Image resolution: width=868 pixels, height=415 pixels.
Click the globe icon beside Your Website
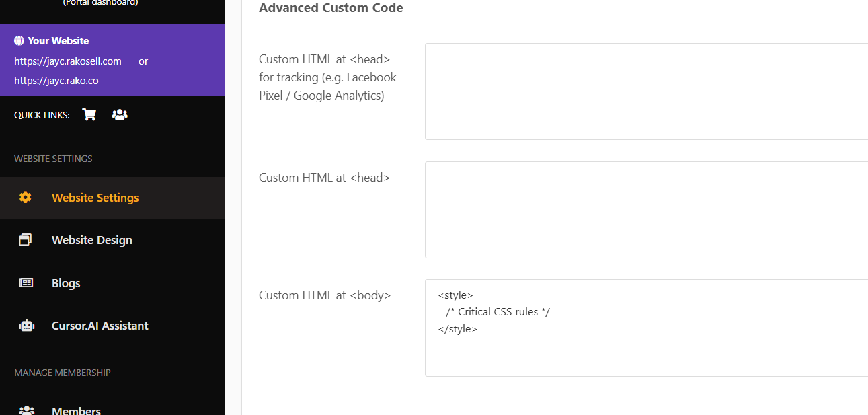click(x=19, y=41)
